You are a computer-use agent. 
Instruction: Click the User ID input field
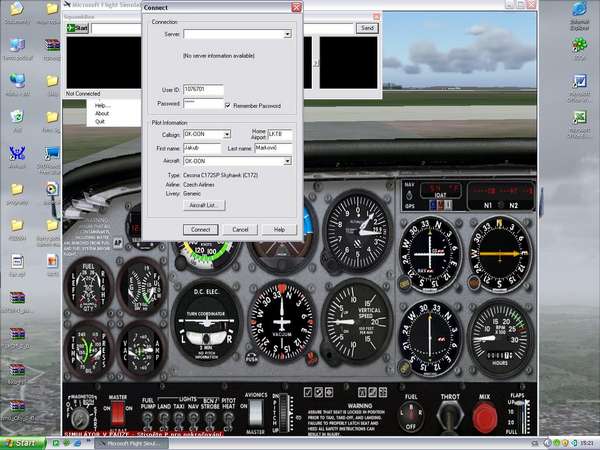pos(201,89)
